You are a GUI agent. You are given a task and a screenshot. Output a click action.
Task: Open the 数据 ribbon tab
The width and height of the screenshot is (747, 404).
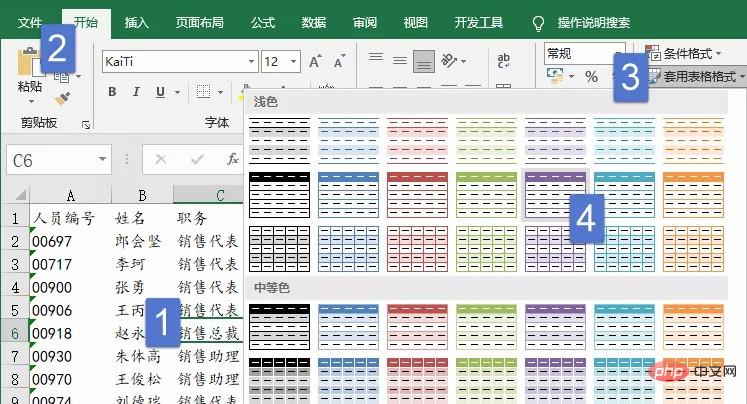pyautogui.click(x=313, y=22)
